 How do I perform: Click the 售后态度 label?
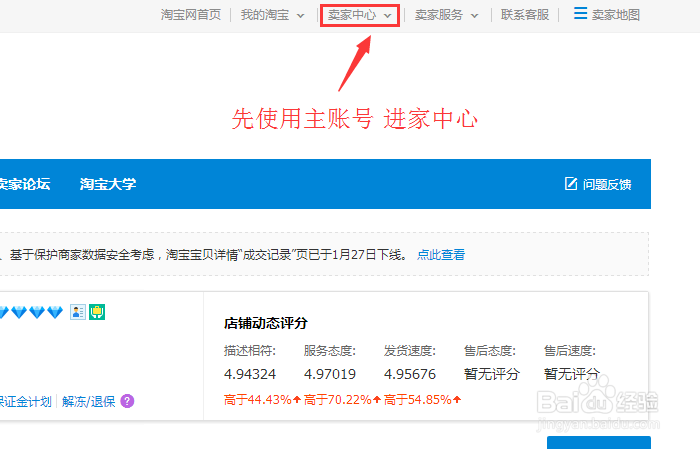point(490,351)
